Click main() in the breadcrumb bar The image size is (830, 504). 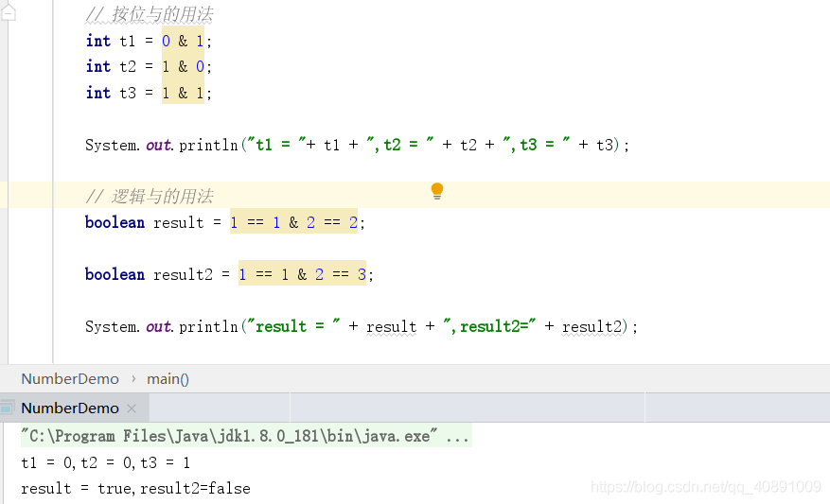pos(168,379)
